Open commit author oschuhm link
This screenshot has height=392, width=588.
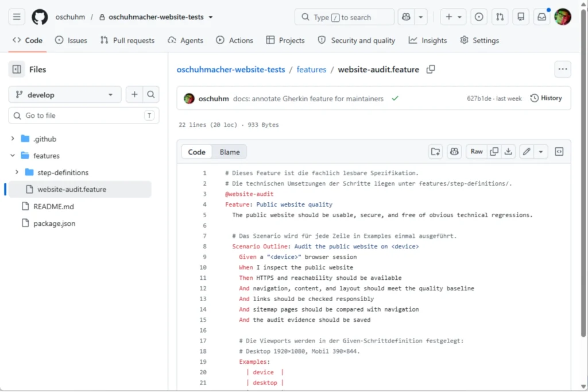214,98
